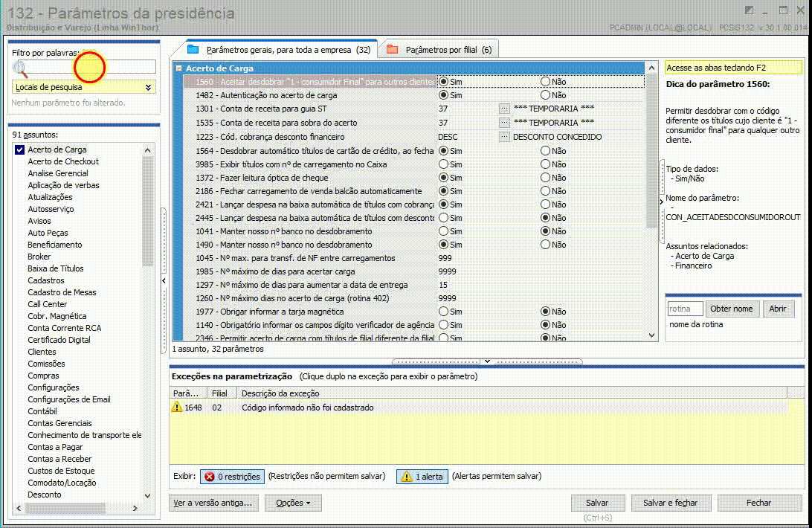Select Call Center subject
Screen dimensions: 812x528
click(47, 305)
